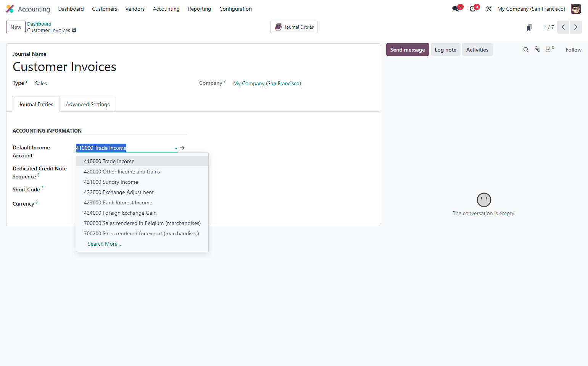Open My Company (San Francisco) company link
Screen dimensions: 588x366
pos(267,83)
